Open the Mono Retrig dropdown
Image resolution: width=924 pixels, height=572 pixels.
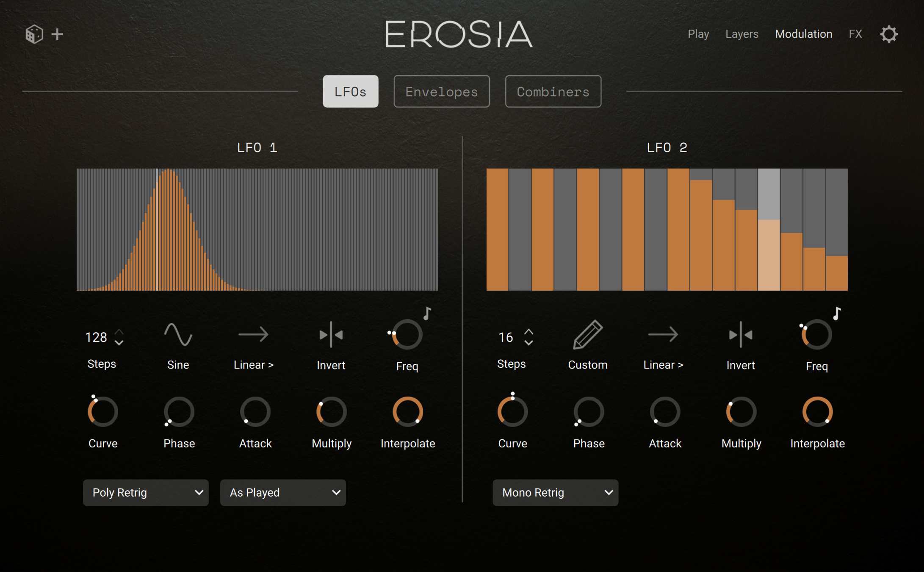click(555, 492)
